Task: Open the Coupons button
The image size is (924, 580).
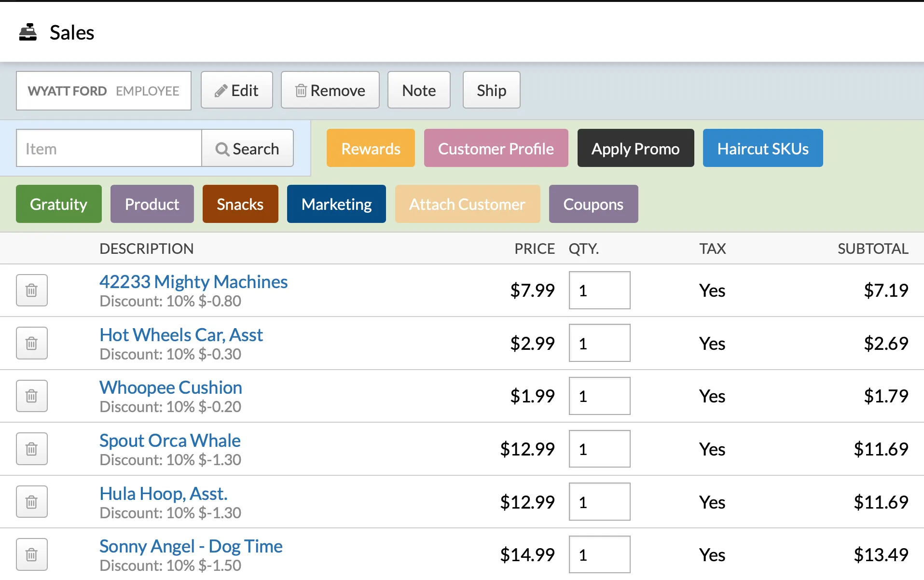Action: (593, 204)
